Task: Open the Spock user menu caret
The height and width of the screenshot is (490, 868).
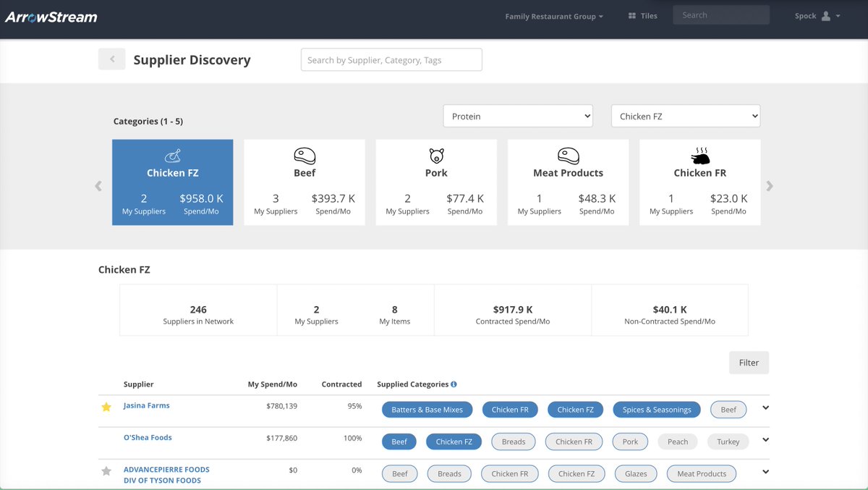Action: (838, 16)
